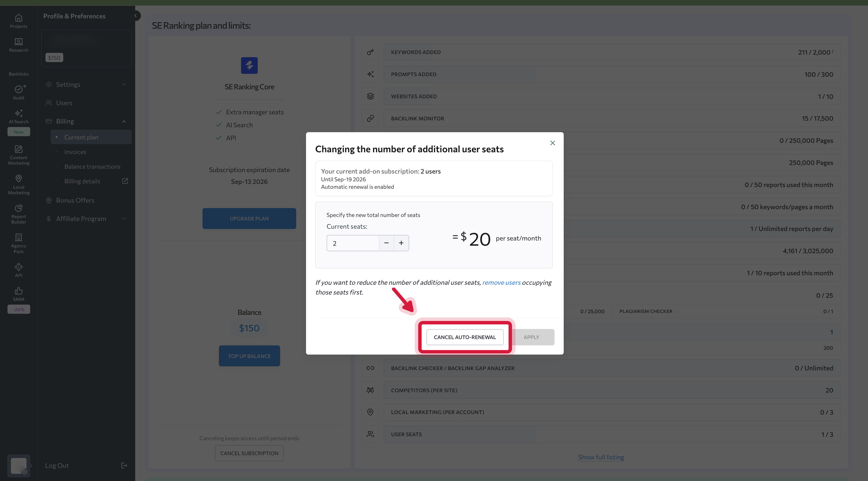The width and height of the screenshot is (868, 481).
Task: Click the chain icon beside Backlink Checker
Action: 370,368
